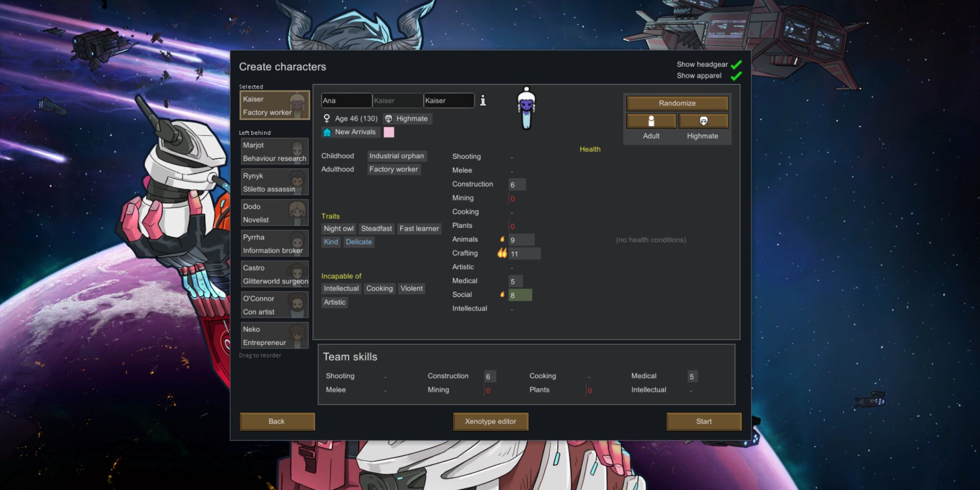Open character info via the 'i' icon
980x490 pixels.
coord(483,100)
